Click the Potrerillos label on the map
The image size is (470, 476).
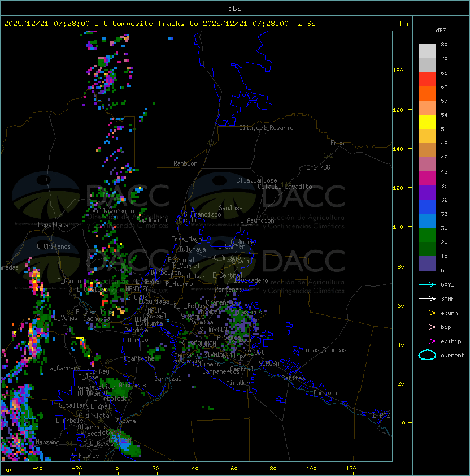point(94,312)
